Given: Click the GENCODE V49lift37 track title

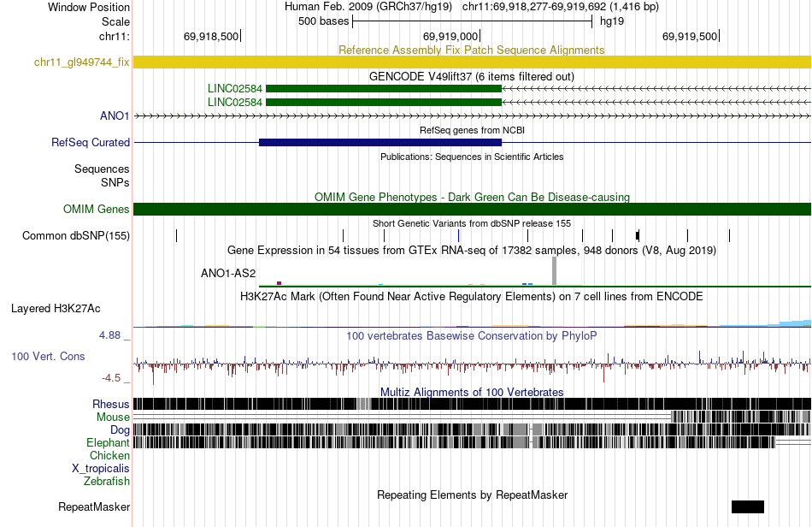Looking at the screenshot, I should tap(472, 77).
